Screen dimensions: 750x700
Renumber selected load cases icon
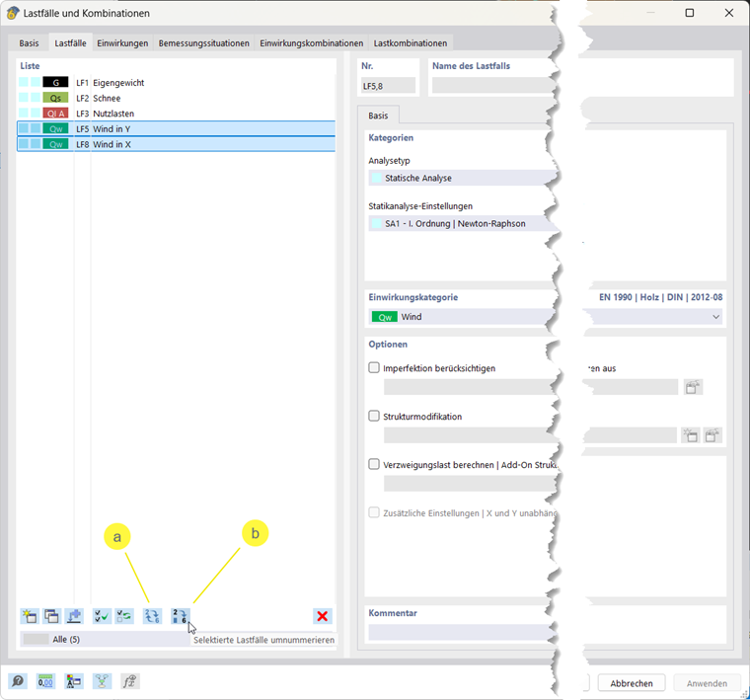coord(181,616)
